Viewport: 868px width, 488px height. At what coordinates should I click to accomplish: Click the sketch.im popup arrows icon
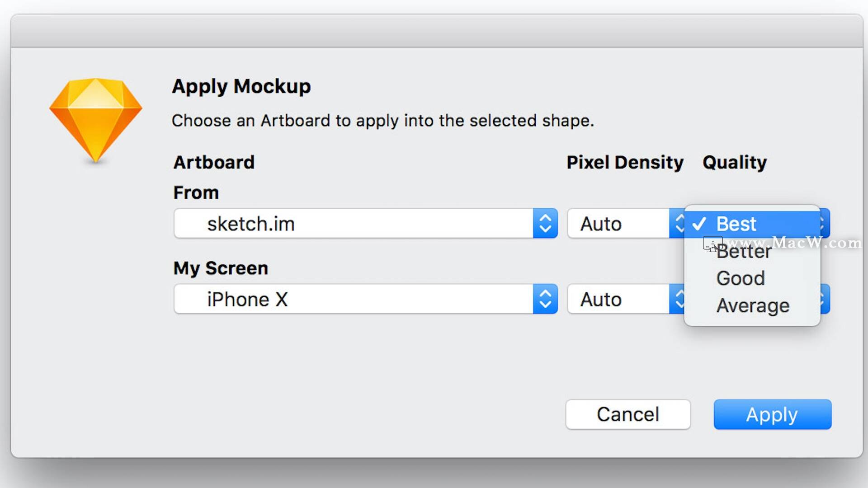click(545, 223)
